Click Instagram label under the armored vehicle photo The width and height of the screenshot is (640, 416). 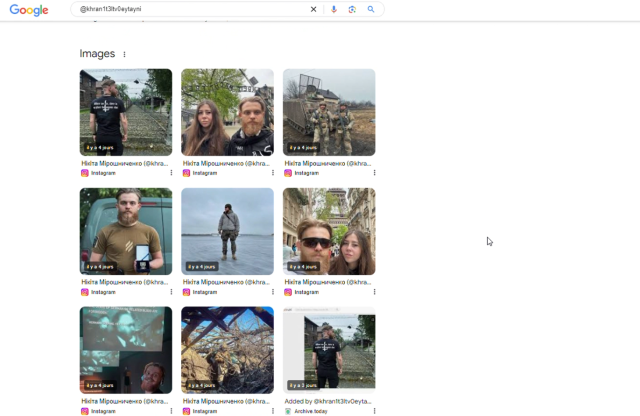(307, 173)
